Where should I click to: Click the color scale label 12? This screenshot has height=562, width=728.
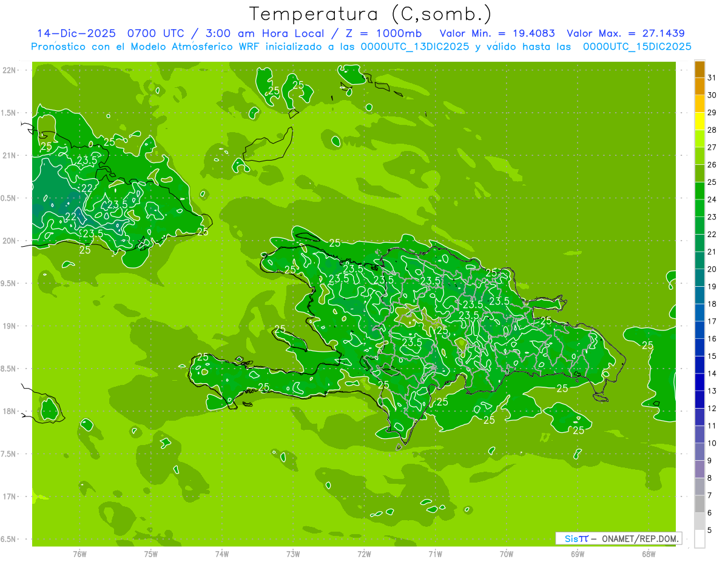pos(712,409)
